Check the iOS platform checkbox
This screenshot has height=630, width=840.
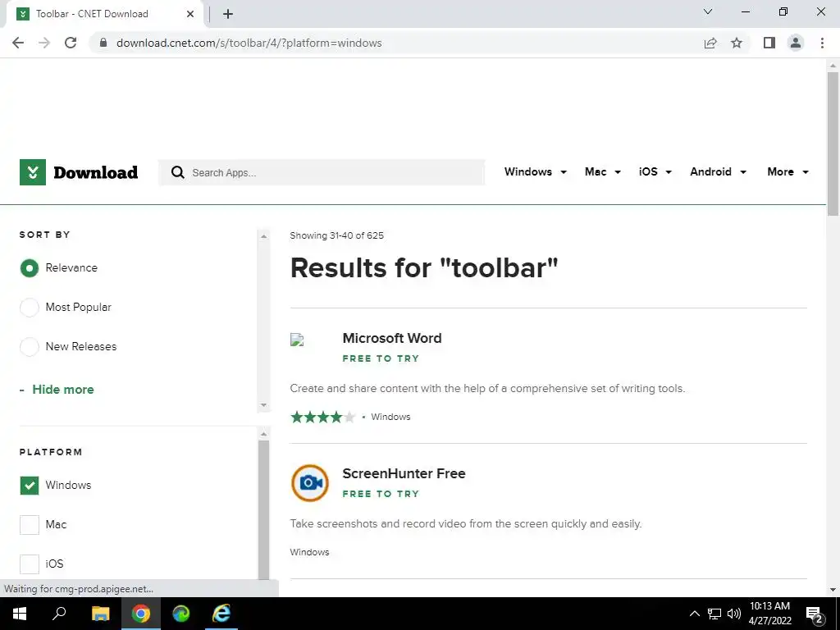30,564
